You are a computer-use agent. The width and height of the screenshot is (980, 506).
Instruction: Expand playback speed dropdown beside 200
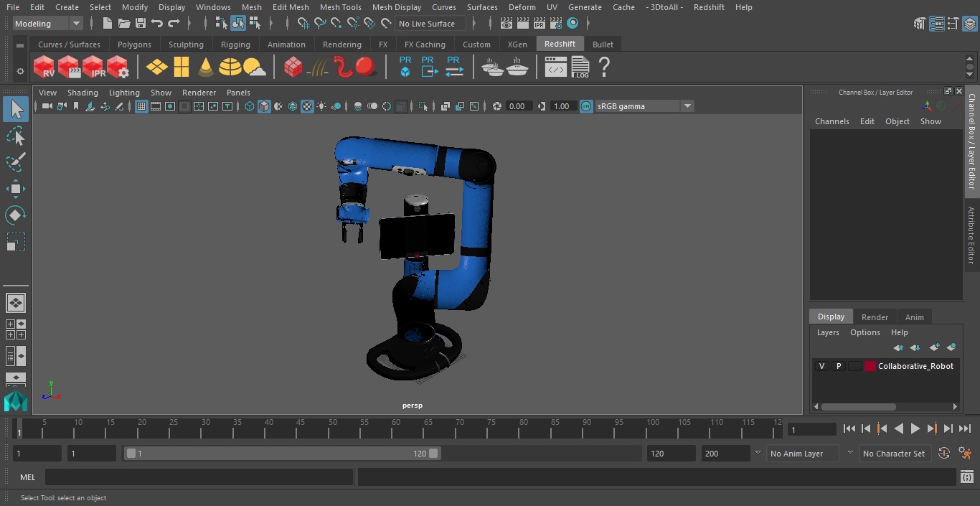pyautogui.click(x=757, y=453)
